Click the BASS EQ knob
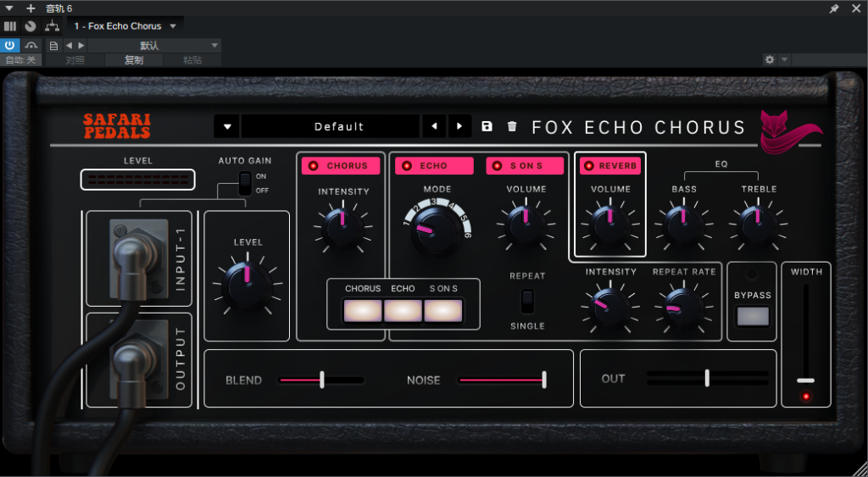 [684, 225]
